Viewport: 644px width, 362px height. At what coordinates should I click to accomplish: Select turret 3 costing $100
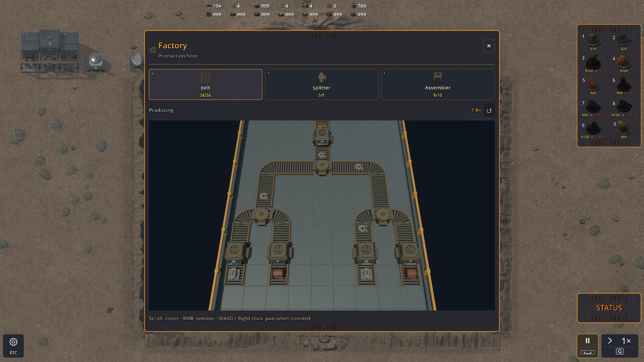tap(593, 64)
